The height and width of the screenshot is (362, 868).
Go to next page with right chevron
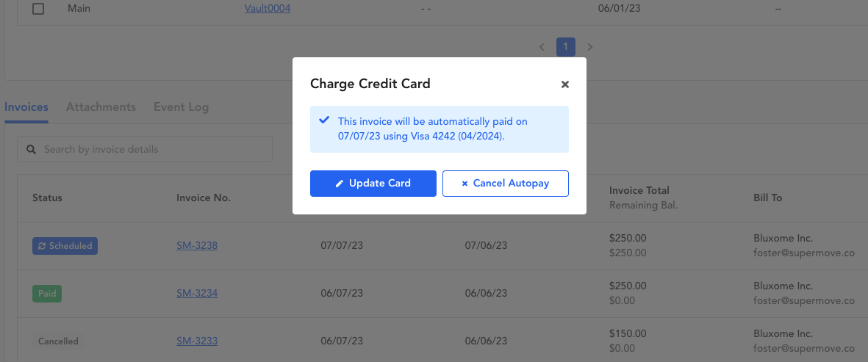[x=589, y=47]
